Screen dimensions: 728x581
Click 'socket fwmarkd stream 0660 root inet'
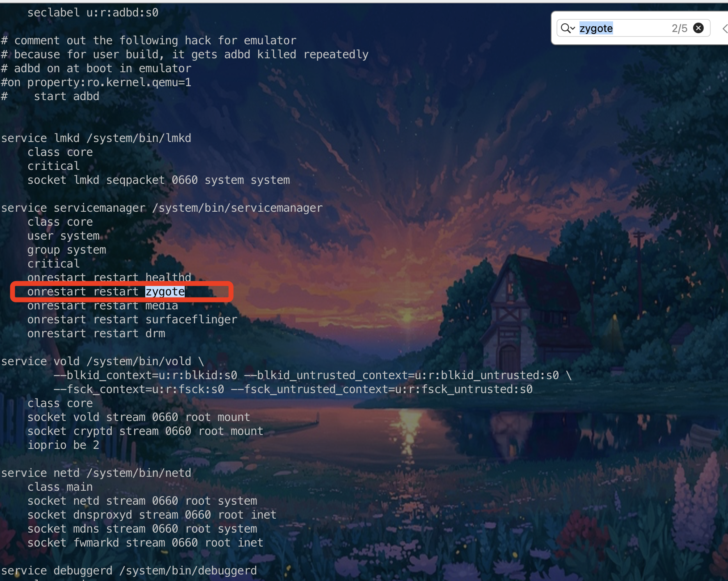coord(145,543)
